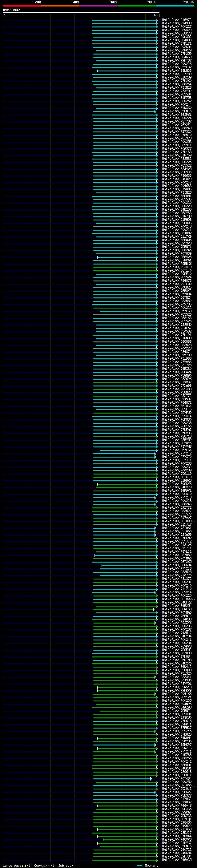The image size is (197, 868).
Task: Select the UniRef100_B6UDN4 label
Action: tap(176, 196)
